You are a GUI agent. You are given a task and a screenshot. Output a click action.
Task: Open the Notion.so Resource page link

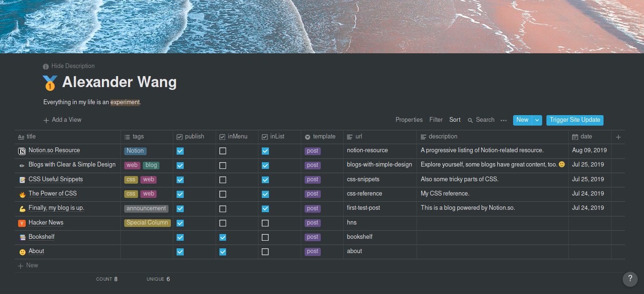pos(54,150)
